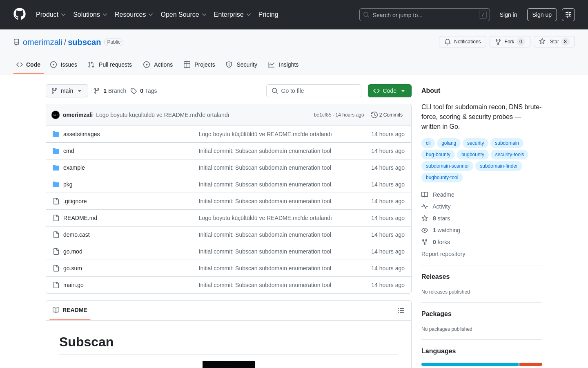Focus the Go to file input
Image resolution: width=588 pixels, height=368 pixels.
314,91
